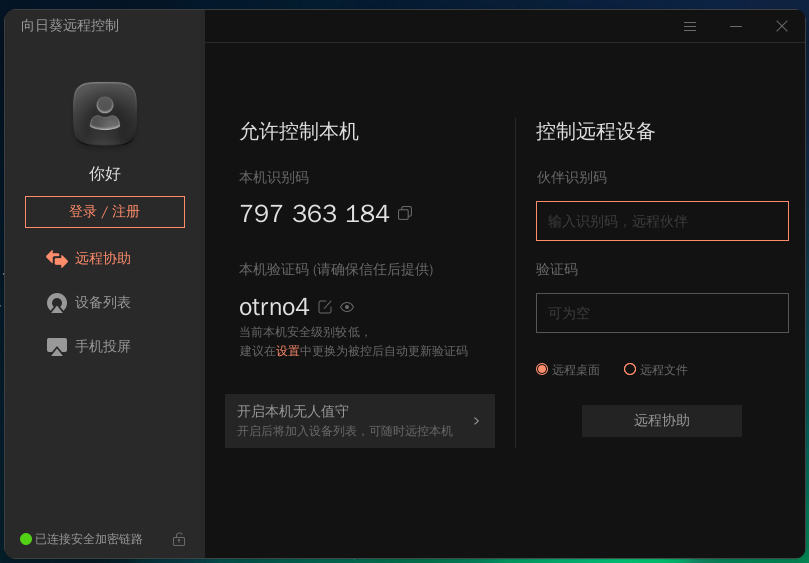This screenshot has width=809, height=563.
Task: Expand the 开启本机无人值守 chevron
Action: pyautogui.click(x=476, y=421)
